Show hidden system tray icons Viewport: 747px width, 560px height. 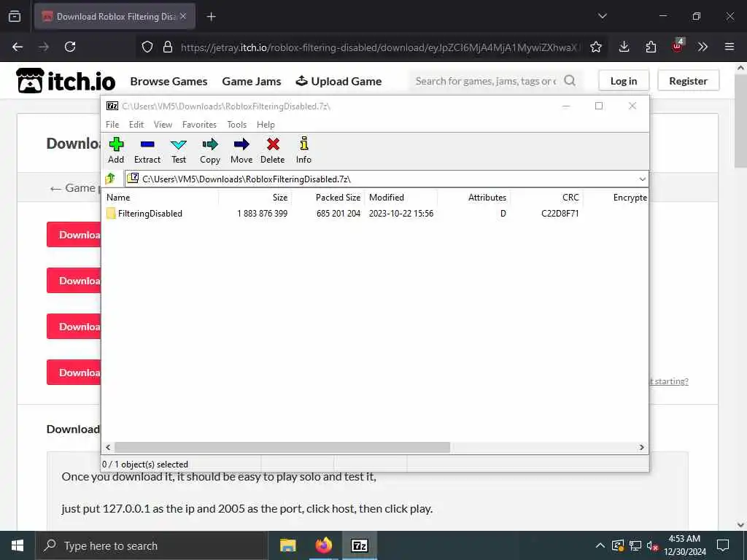coord(600,545)
